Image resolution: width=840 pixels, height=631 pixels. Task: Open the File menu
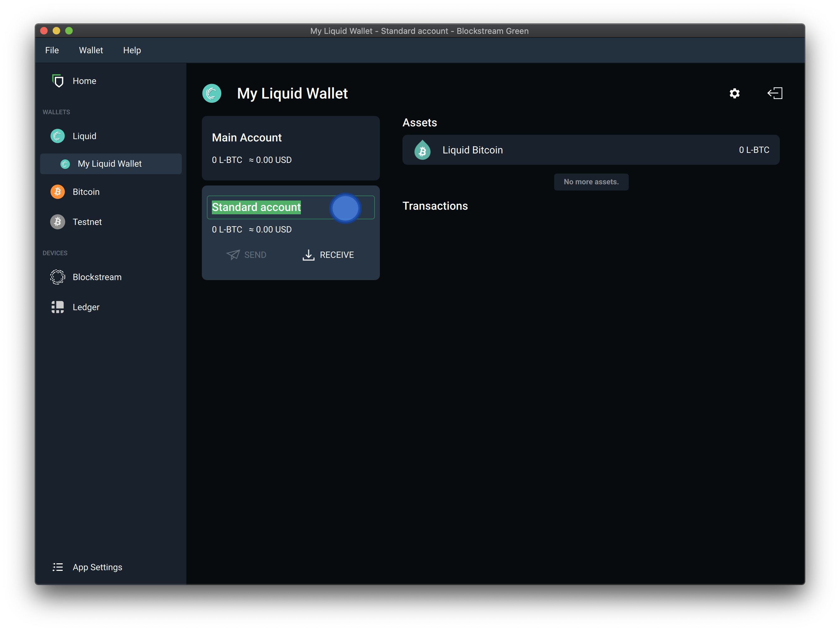click(x=52, y=50)
